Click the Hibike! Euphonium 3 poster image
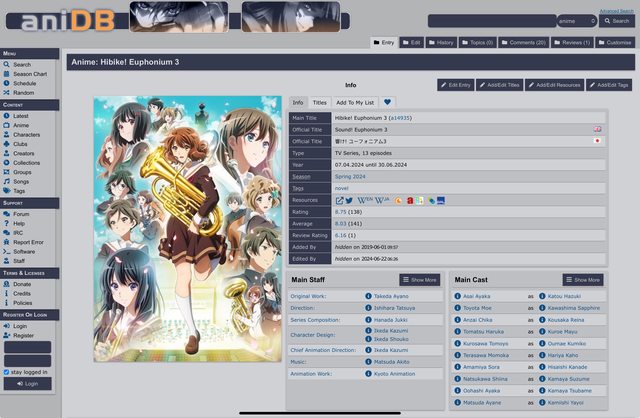Screen dimensions: 640x418 click(188, 229)
